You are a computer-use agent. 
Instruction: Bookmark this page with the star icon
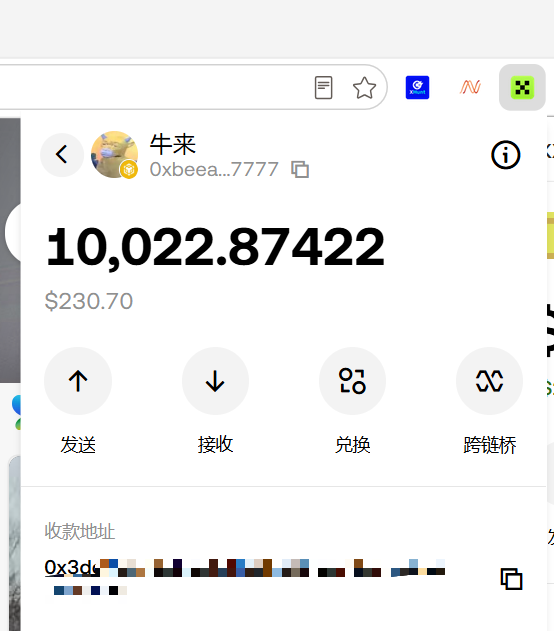pos(364,88)
